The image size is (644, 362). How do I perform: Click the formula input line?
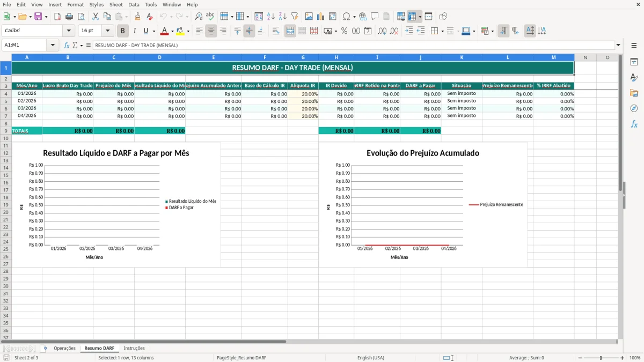point(353,45)
